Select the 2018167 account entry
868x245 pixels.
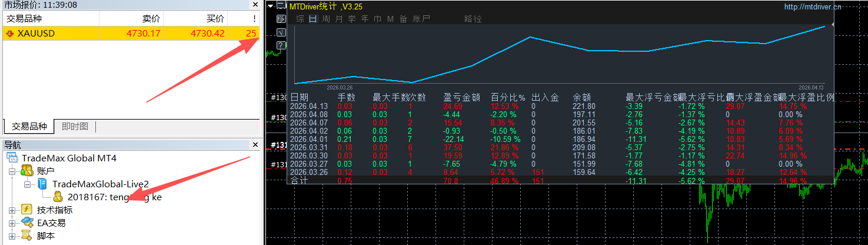[x=115, y=197]
